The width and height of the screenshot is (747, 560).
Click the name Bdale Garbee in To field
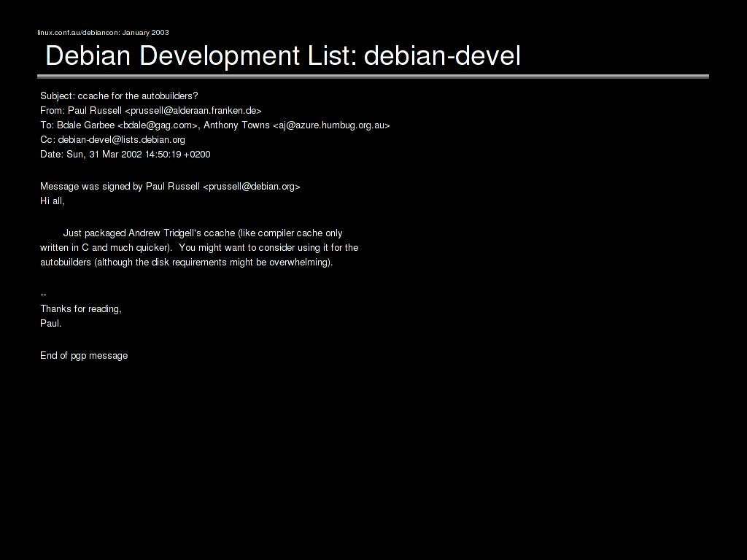pos(85,125)
